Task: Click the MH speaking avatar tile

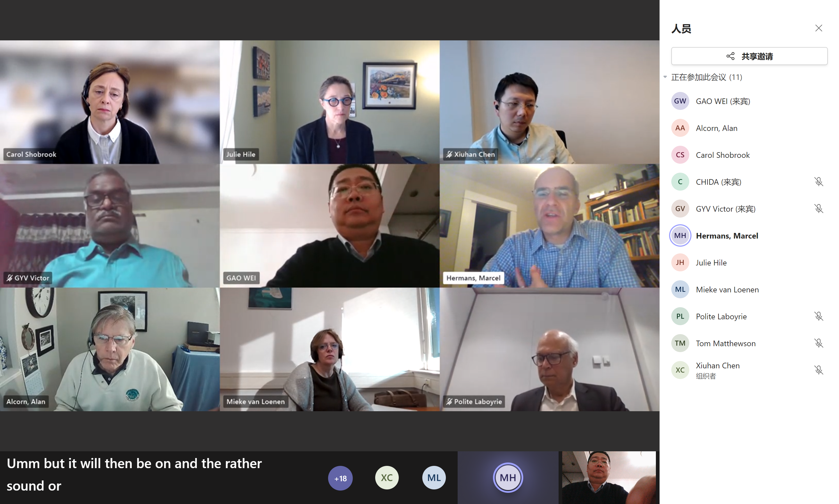Action: point(508,477)
